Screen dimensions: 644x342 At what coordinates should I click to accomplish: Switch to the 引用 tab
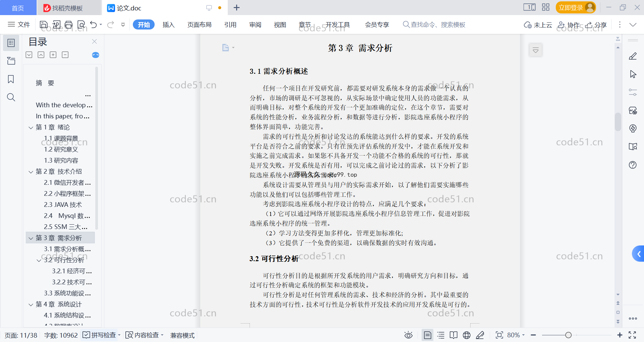tap(230, 24)
